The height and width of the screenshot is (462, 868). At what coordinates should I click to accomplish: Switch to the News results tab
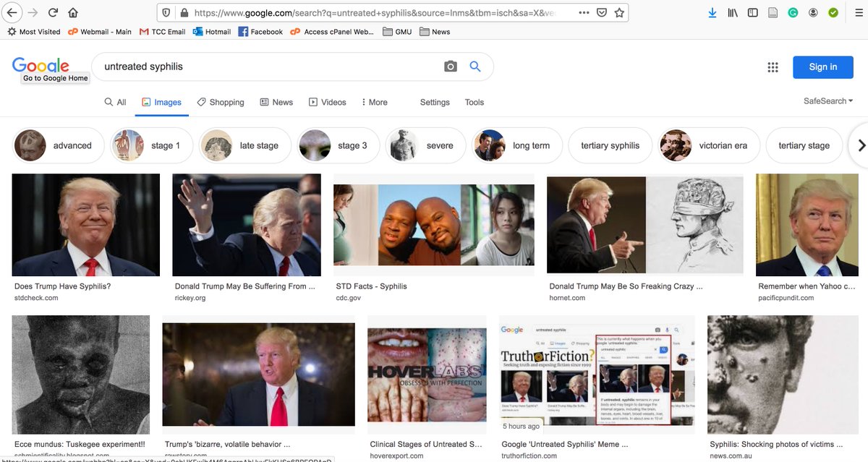pyautogui.click(x=276, y=102)
